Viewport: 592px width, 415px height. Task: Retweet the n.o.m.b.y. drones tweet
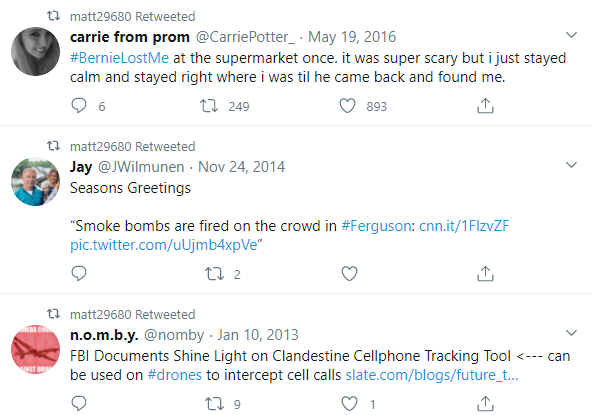click(x=214, y=404)
